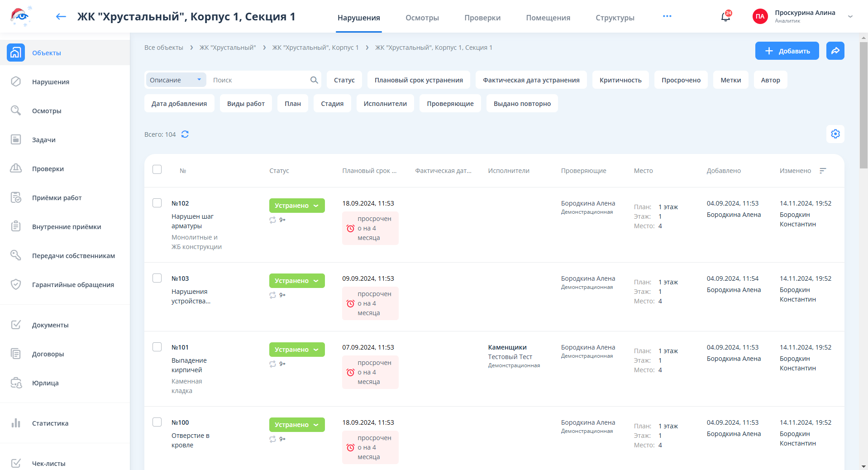The image size is (868, 470).
Task: Switch to the Помещения tab
Action: [548, 18]
